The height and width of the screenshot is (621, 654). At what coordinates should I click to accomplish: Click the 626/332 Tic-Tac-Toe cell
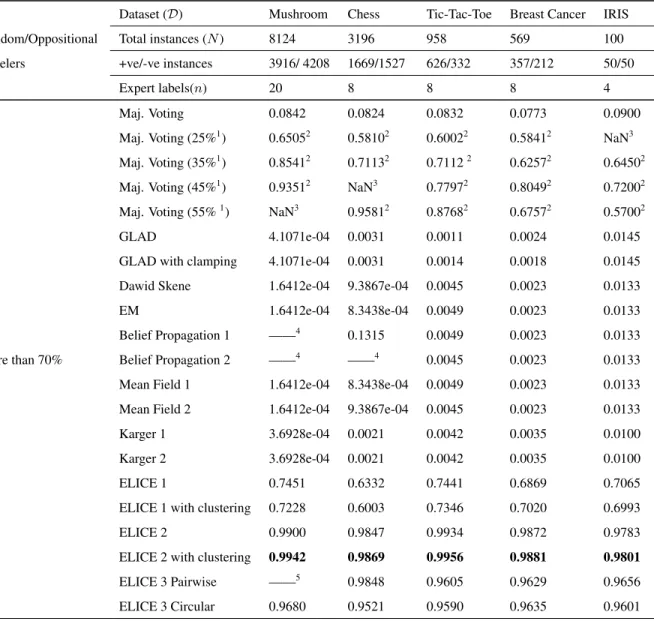(448, 63)
